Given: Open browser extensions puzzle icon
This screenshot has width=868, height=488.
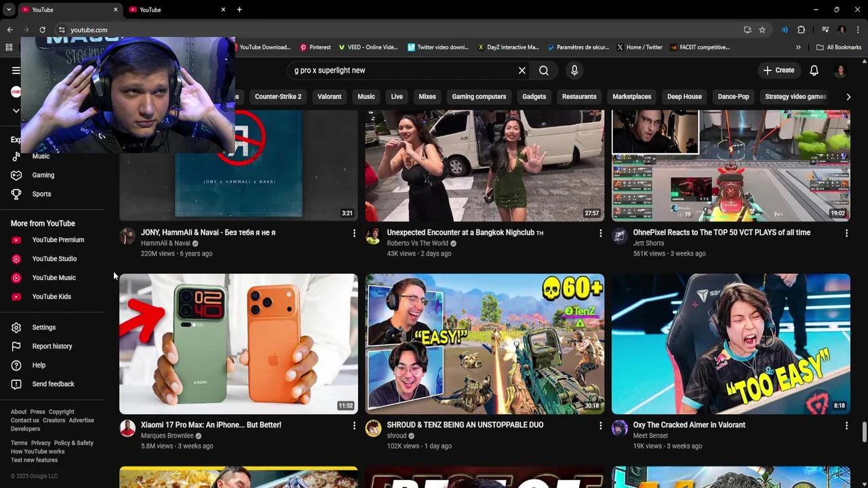Looking at the screenshot, I should click(802, 30).
